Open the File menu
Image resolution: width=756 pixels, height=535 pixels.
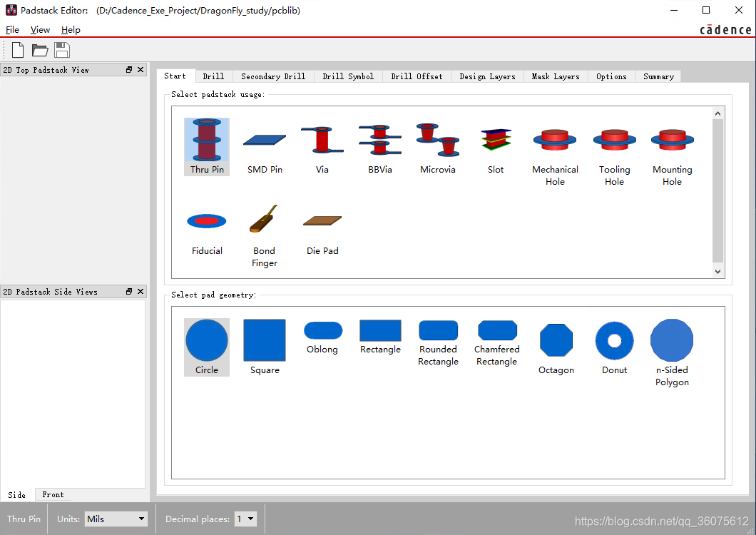click(12, 30)
